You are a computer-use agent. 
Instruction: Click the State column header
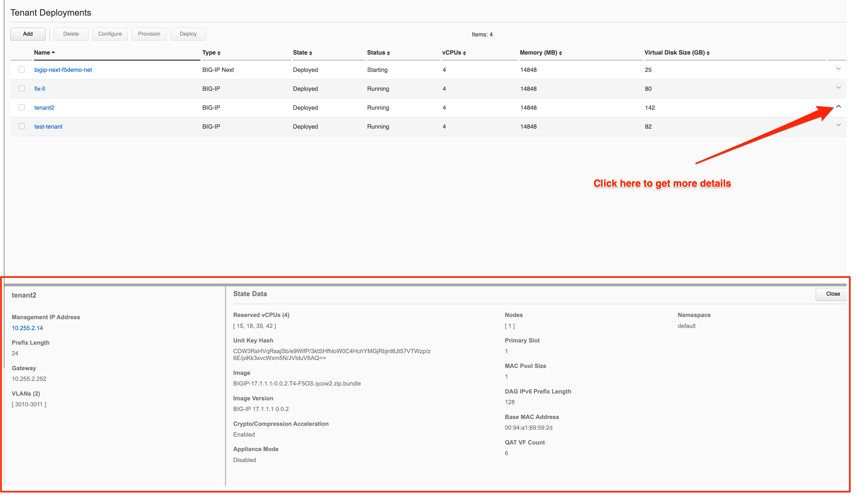click(300, 53)
